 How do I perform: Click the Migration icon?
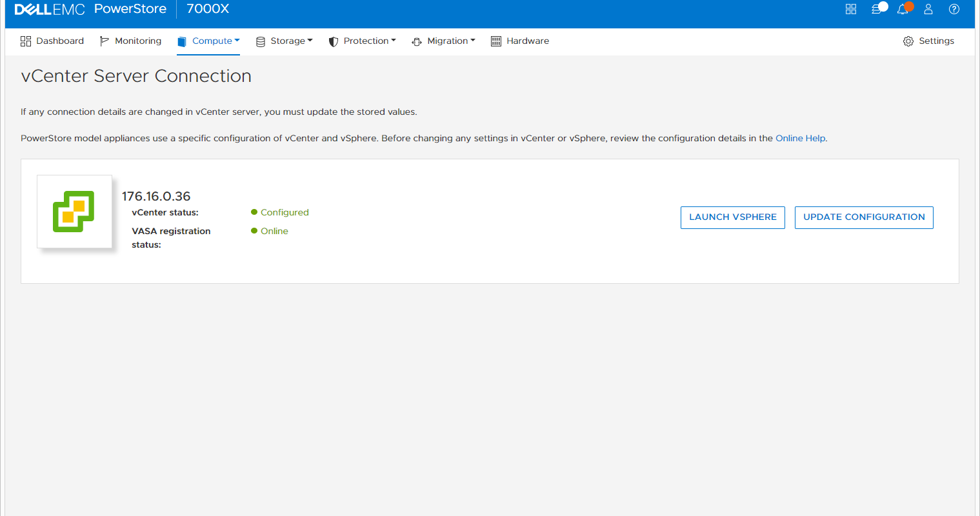(417, 41)
